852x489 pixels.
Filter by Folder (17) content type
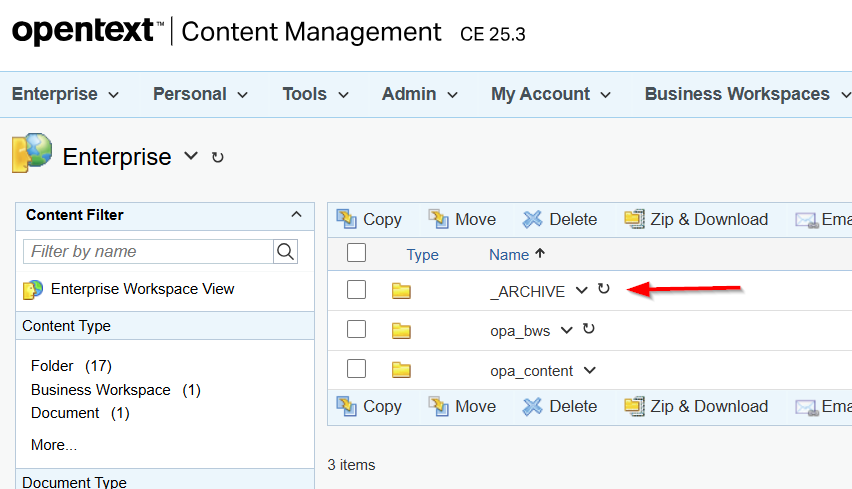(71, 366)
